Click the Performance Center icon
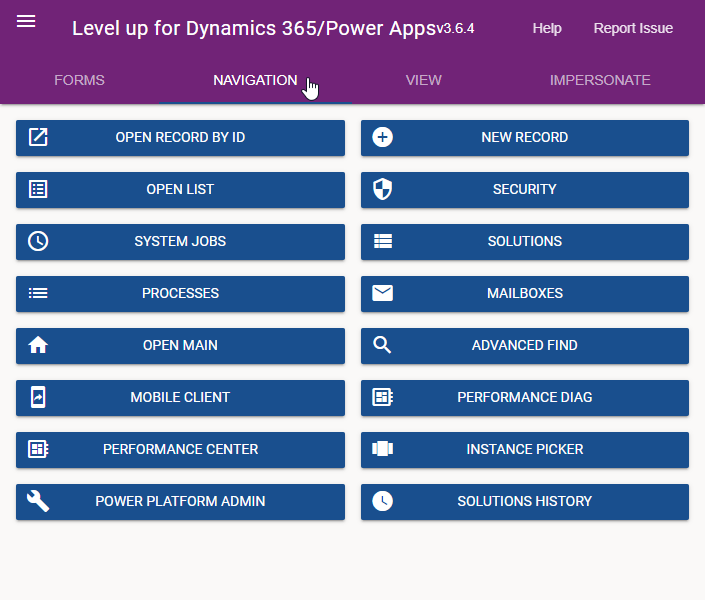The image size is (705, 600). (x=38, y=449)
